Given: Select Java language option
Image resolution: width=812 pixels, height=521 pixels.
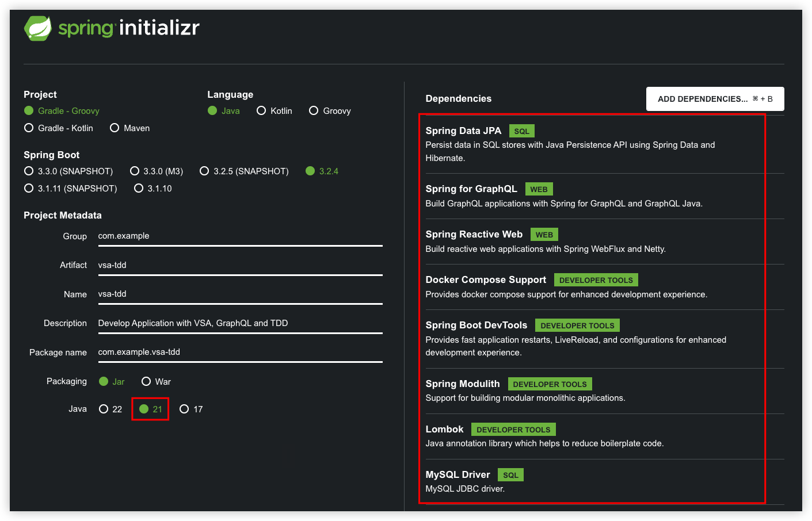Looking at the screenshot, I should [224, 111].
